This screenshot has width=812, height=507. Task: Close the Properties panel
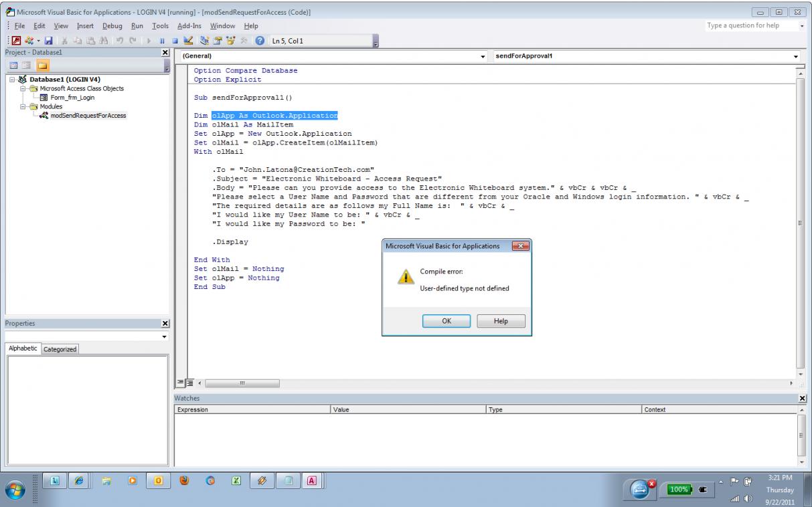click(x=166, y=323)
